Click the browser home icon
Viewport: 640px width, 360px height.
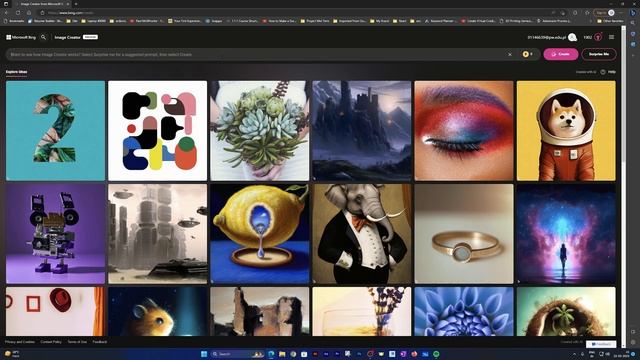pos(29,13)
